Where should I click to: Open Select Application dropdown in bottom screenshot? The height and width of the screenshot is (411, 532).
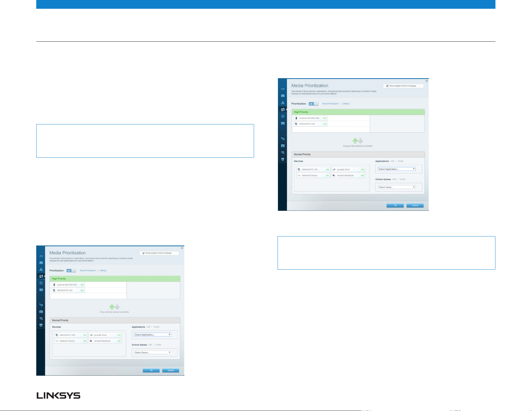tap(153, 335)
